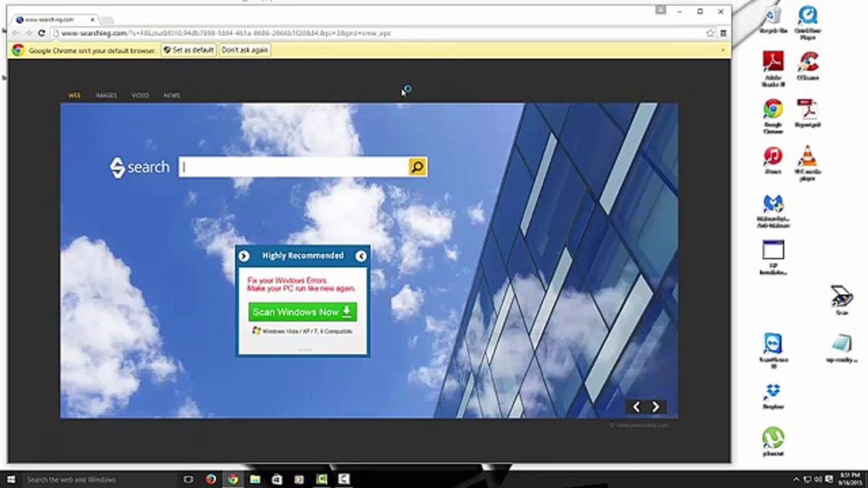This screenshot has width=868, height=488.
Task: Open File Explorer from the taskbar
Action: coord(255,479)
